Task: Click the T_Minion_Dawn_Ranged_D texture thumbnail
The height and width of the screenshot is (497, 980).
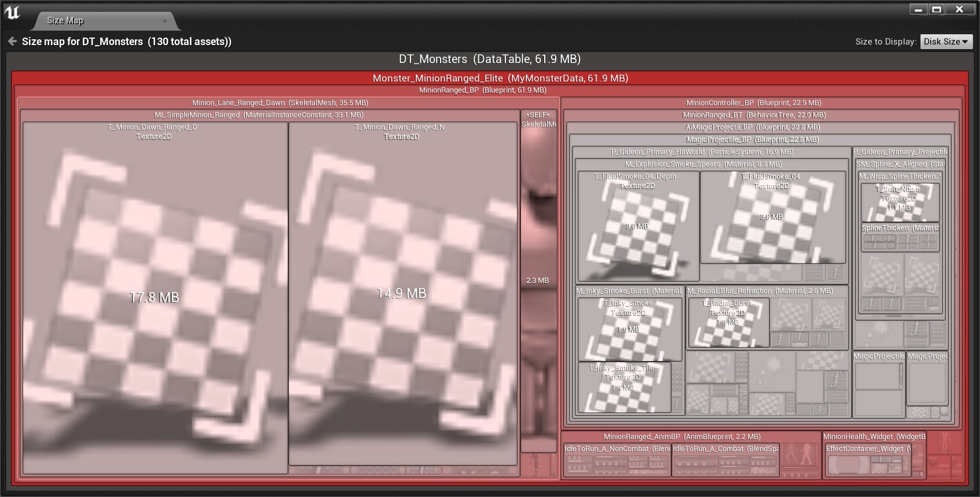Action: click(155, 298)
